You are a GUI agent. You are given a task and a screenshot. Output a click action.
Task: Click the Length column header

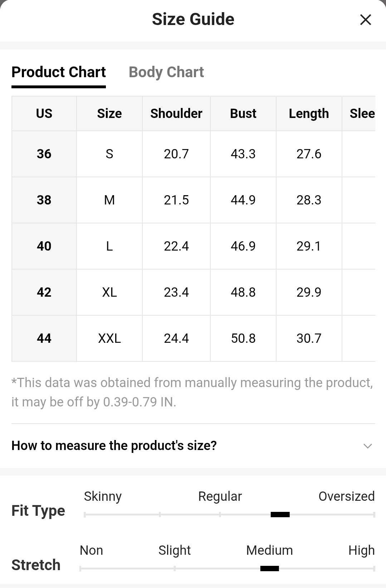309,113
